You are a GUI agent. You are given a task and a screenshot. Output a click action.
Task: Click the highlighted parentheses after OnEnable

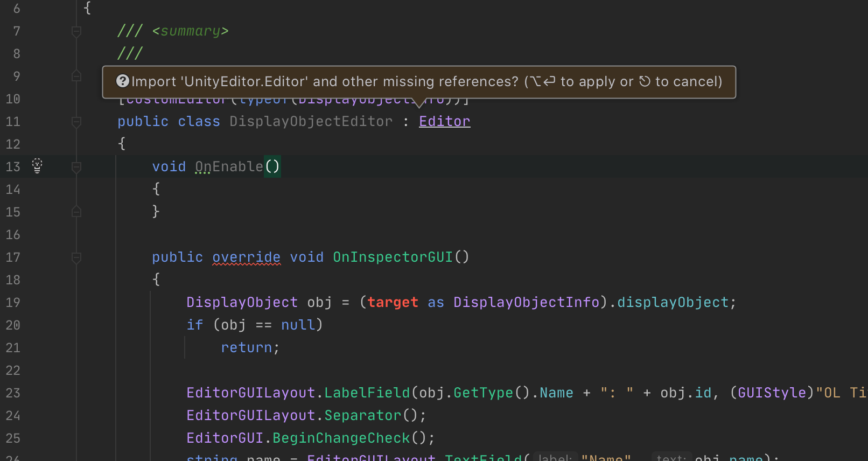(x=272, y=166)
